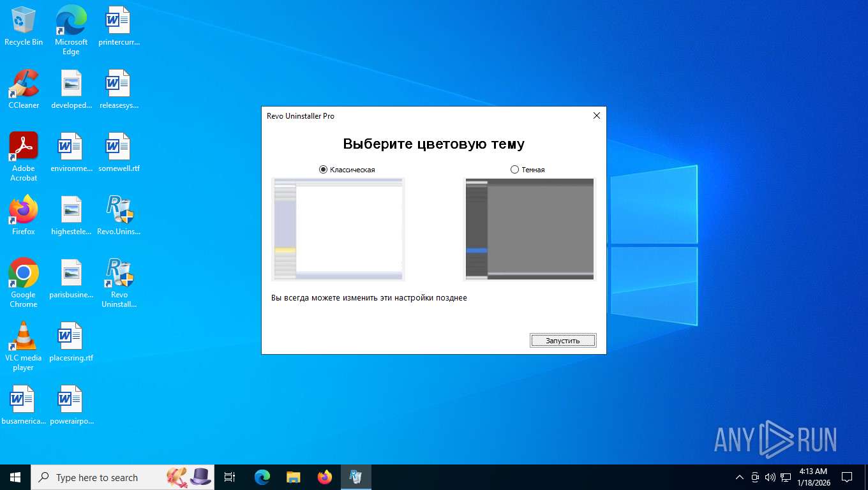The width and height of the screenshot is (868, 490).
Task: Select the Темная theme radio button
Action: point(515,170)
